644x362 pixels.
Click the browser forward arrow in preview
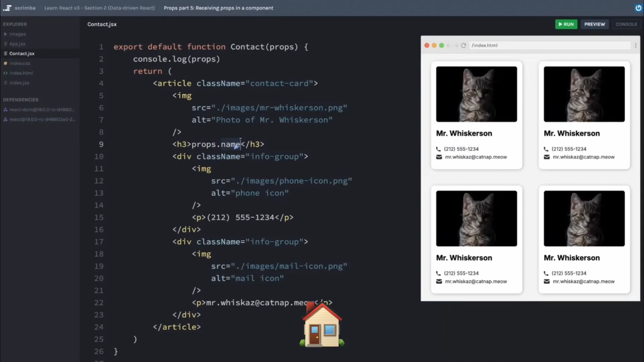click(456, 45)
